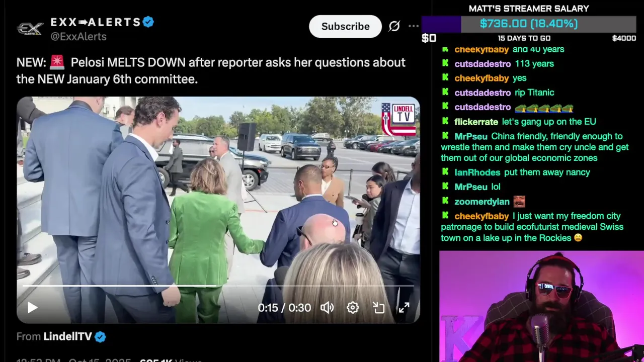Viewport: 644px width, 362px height.
Task: Play the Pelosi video
Action: [32, 308]
